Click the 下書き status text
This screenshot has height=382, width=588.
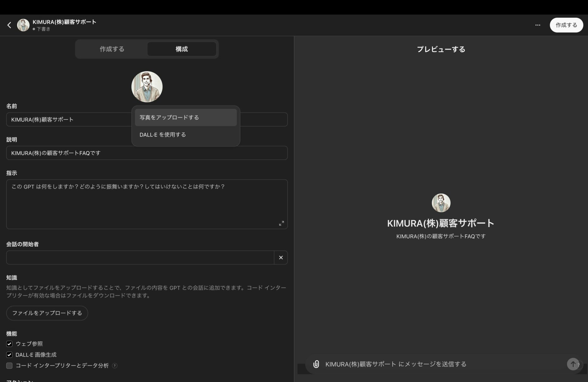(43, 29)
